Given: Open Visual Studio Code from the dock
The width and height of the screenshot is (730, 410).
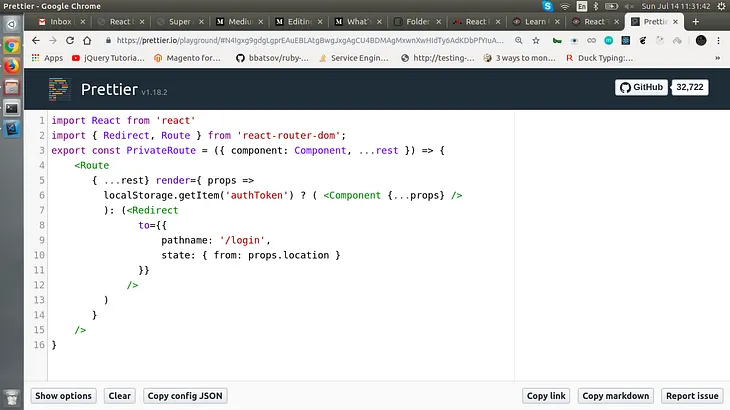Looking at the screenshot, I should click(x=12, y=128).
